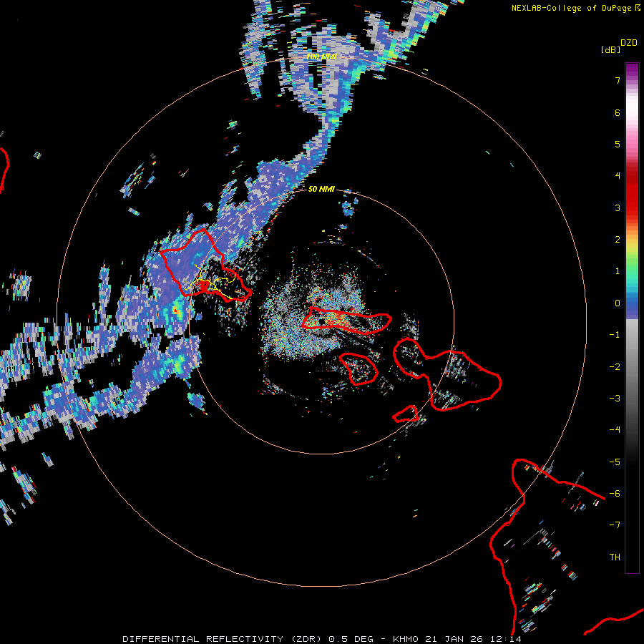This screenshot has width=644, height=644.
Task: Click the 3 value on color scale
Action: pos(618,208)
